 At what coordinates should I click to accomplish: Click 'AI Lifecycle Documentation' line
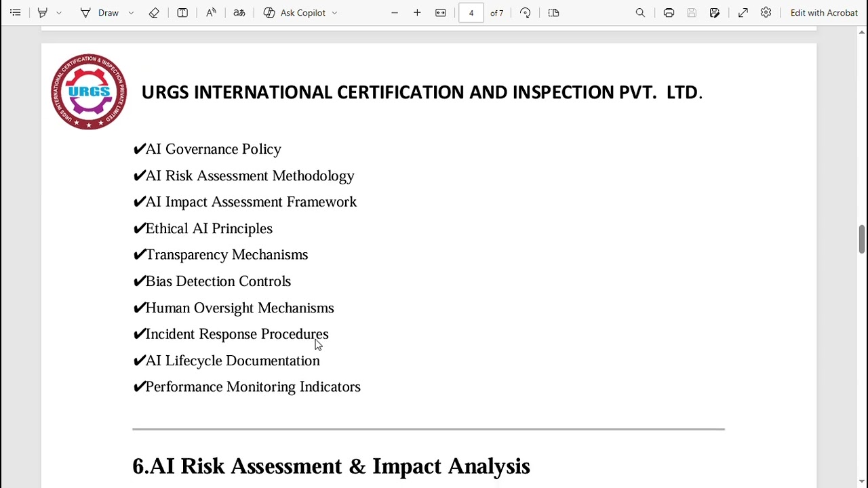(226, 361)
